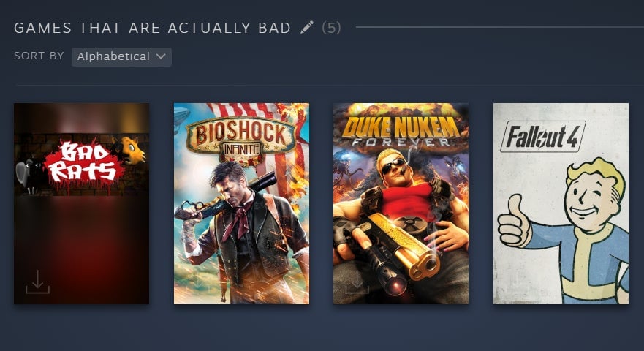
Task: Select the Fallout 4 game cover
Action: [x=561, y=203]
